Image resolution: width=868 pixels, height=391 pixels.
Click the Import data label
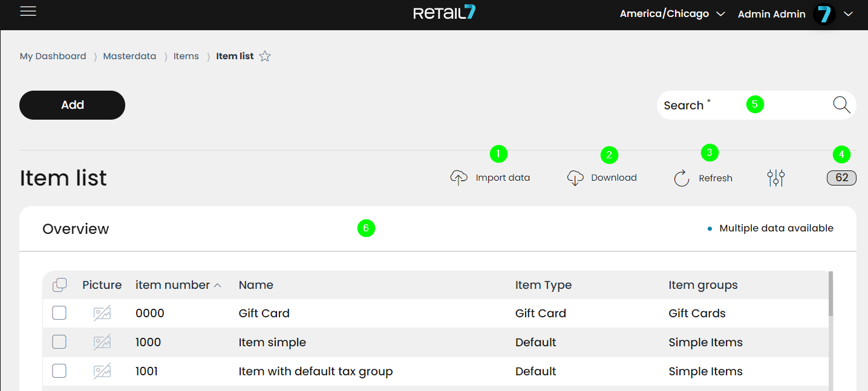tap(503, 178)
